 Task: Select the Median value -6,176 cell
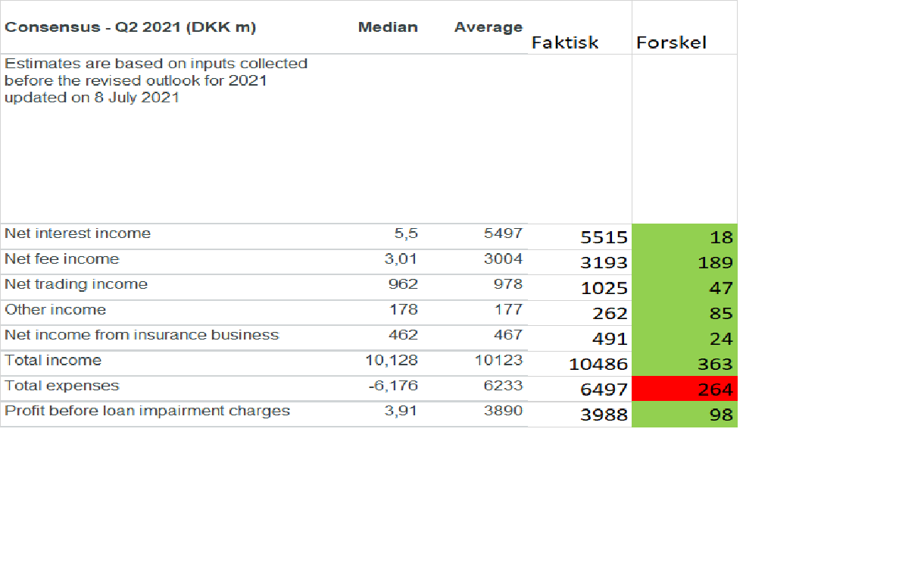[x=393, y=386]
